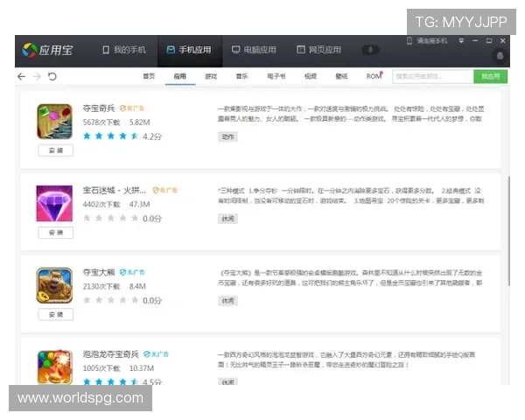Open the 壁纸 category

[x=341, y=76]
